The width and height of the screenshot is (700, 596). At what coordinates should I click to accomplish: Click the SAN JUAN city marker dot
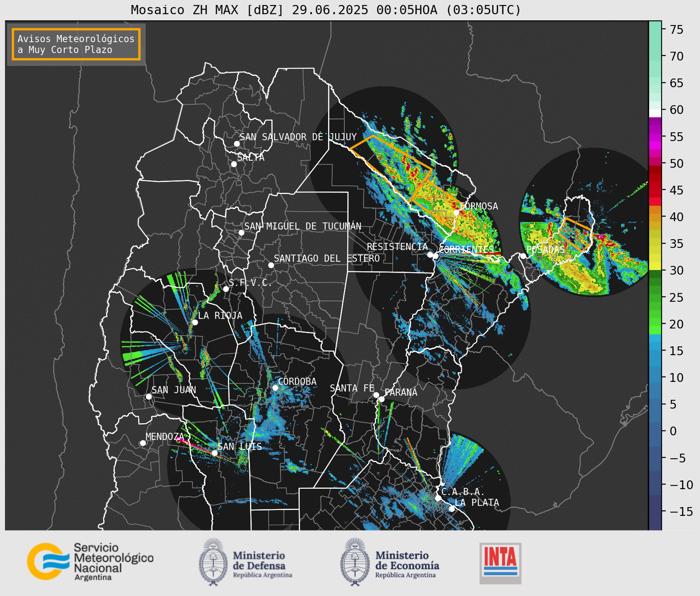(x=149, y=396)
